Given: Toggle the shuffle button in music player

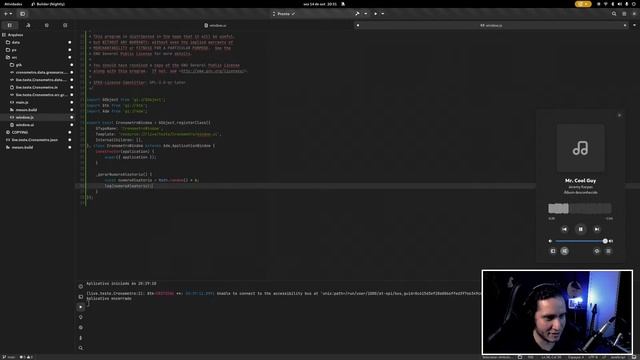Looking at the screenshot, I should point(564,251).
